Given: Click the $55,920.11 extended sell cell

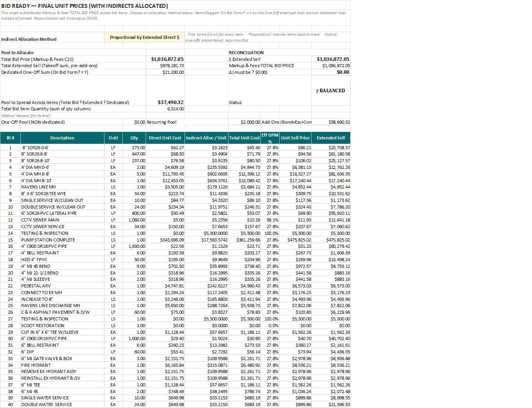Looking at the screenshot, I should pos(331,213).
